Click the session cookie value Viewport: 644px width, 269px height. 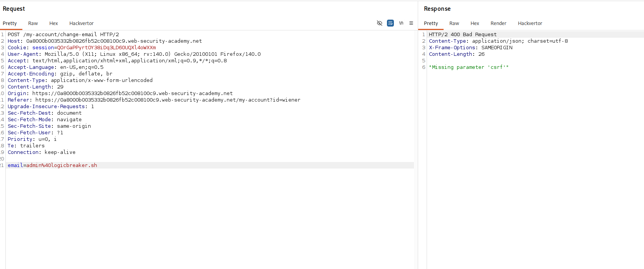tap(106, 48)
